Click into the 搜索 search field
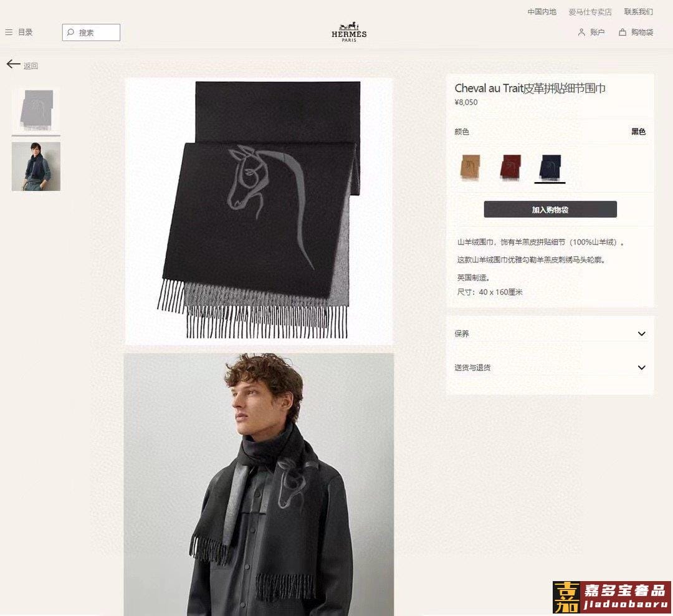 coord(91,32)
